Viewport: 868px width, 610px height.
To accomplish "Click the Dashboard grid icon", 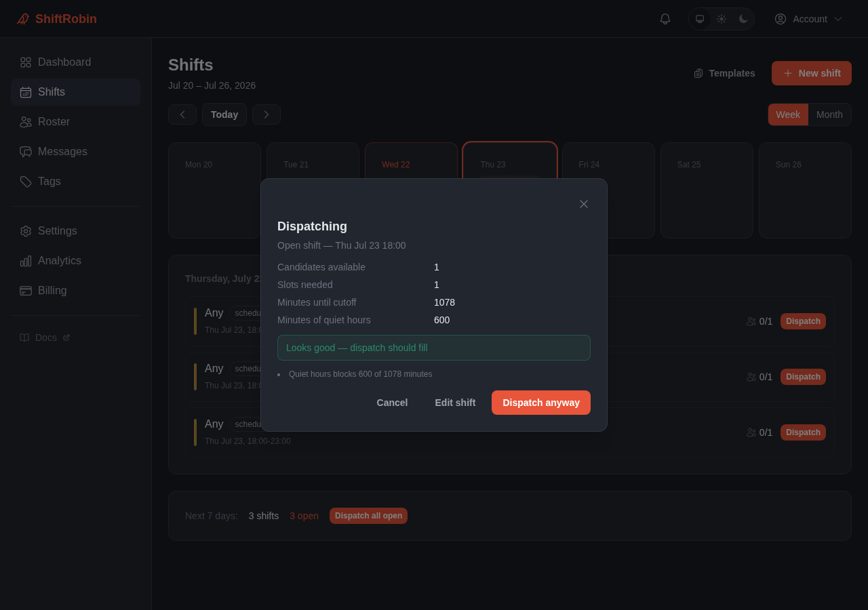I will click(26, 62).
